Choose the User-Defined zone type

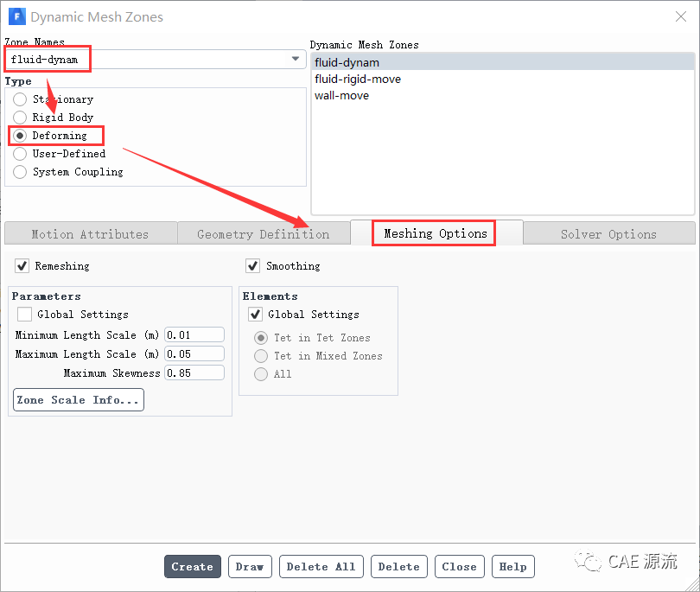coord(20,154)
